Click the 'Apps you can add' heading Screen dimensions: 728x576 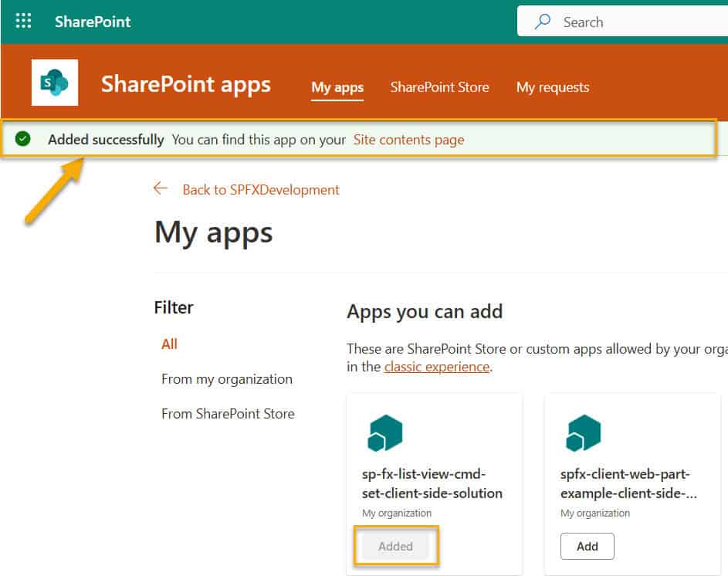tap(425, 311)
